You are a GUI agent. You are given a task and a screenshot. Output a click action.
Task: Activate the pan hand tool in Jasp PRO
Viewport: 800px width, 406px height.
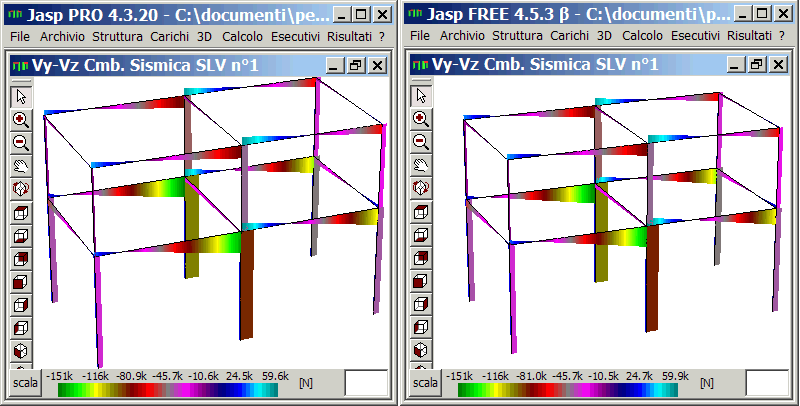(21, 166)
